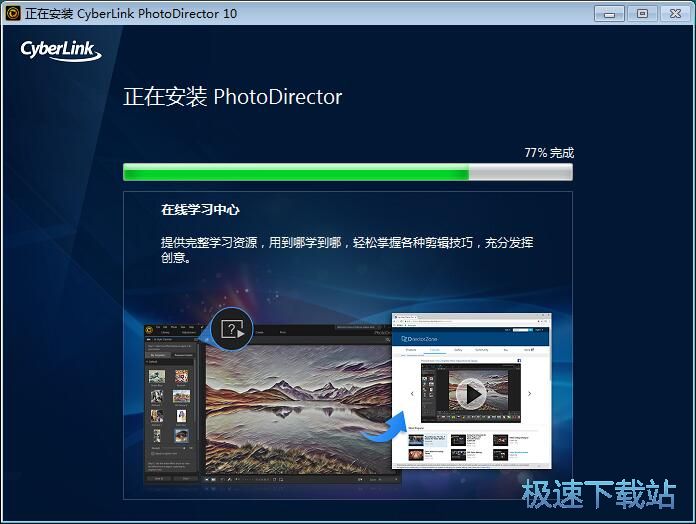Click the green installation progress bar
Image resolution: width=696 pixels, height=524 pixels.
[x=348, y=172]
